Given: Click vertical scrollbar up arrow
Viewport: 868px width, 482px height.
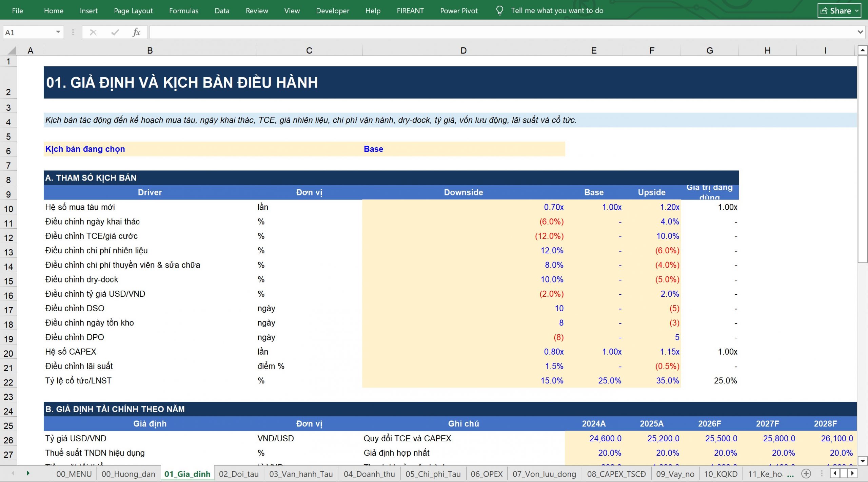Looking at the screenshot, I should (x=863, y=50).
